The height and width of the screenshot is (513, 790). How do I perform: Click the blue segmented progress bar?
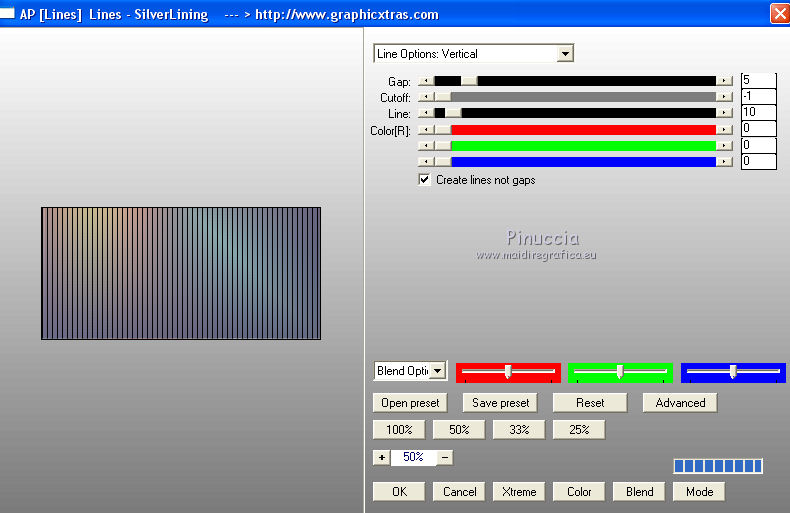718,466
